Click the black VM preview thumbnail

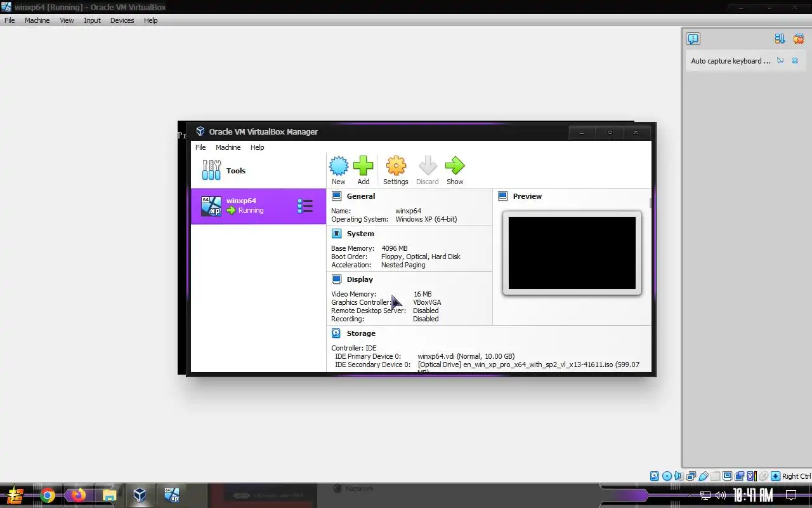tap(572, 253)
